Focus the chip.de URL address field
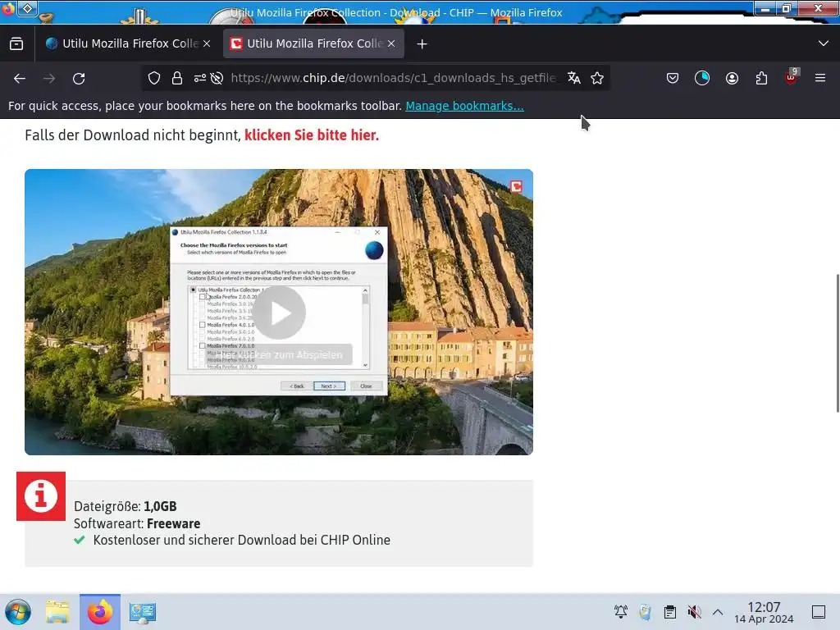This screenshot has height=630, width=840. tap(394, 78)
